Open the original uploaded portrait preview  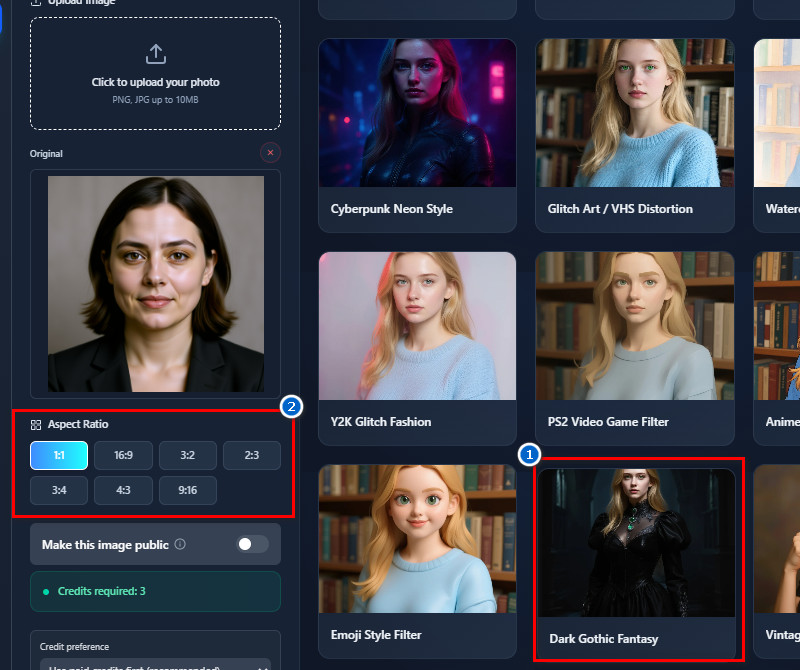156,284
